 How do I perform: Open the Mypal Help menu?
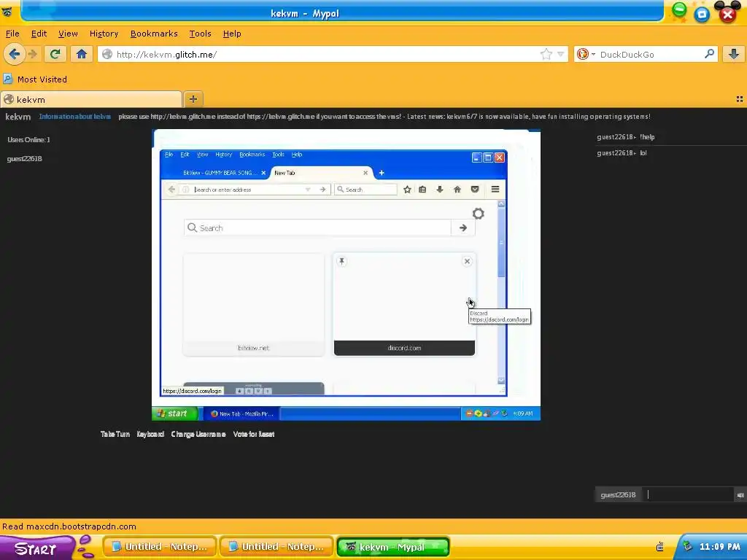232,34
